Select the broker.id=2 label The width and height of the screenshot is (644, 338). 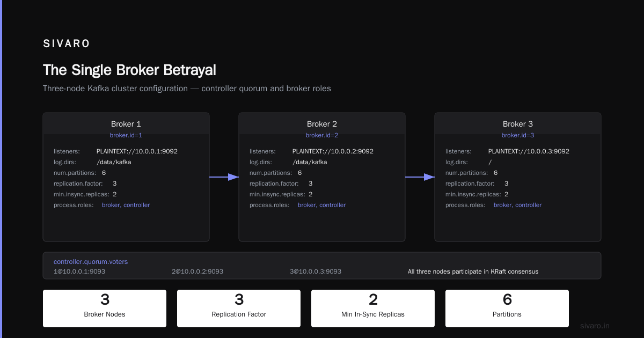point(322,135)
